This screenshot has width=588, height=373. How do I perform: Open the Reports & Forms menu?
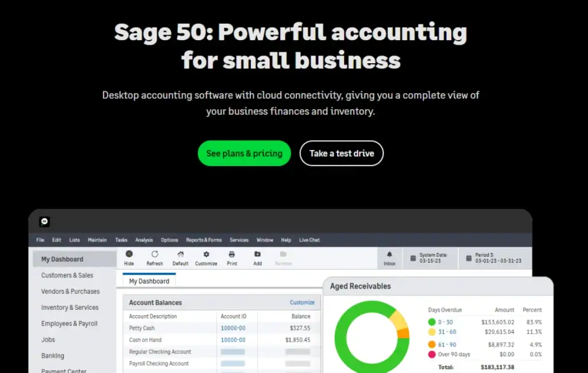pos(204,240)
